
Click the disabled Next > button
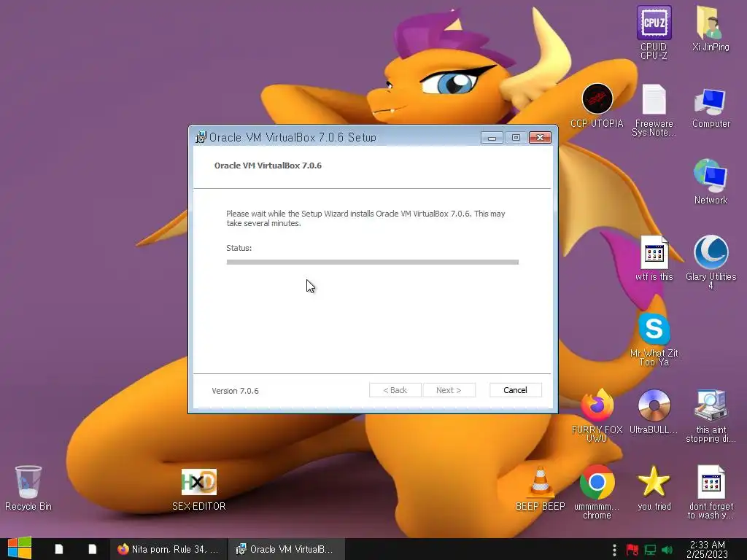pos(449,390)
